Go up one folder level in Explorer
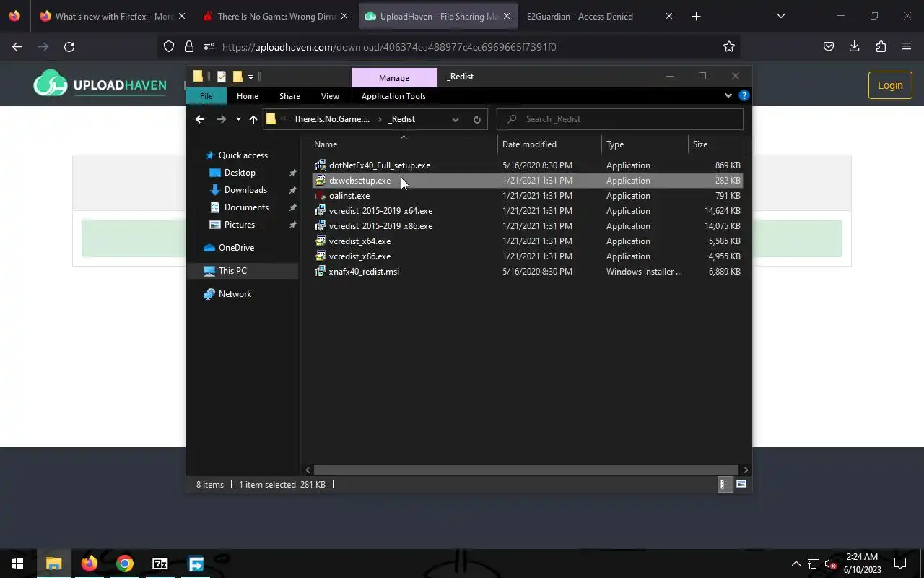 253,119
